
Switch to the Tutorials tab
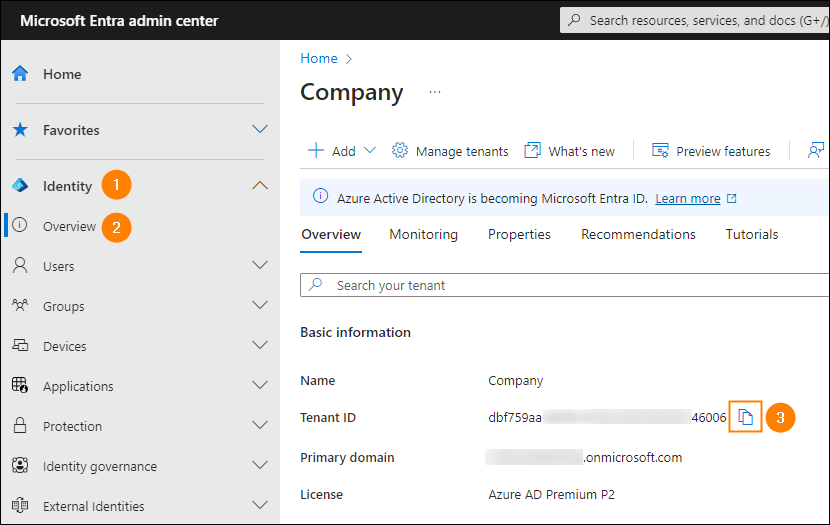coord(752,234)
